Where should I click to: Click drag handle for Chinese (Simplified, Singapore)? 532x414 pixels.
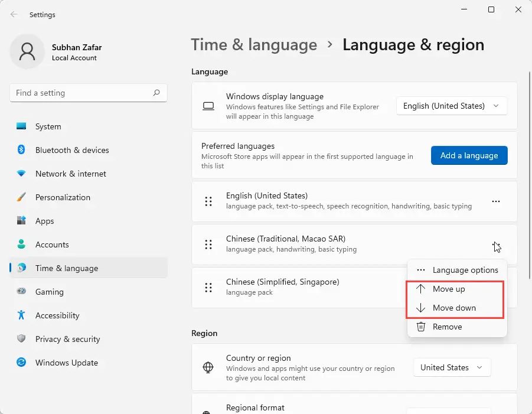coord(208,288)
